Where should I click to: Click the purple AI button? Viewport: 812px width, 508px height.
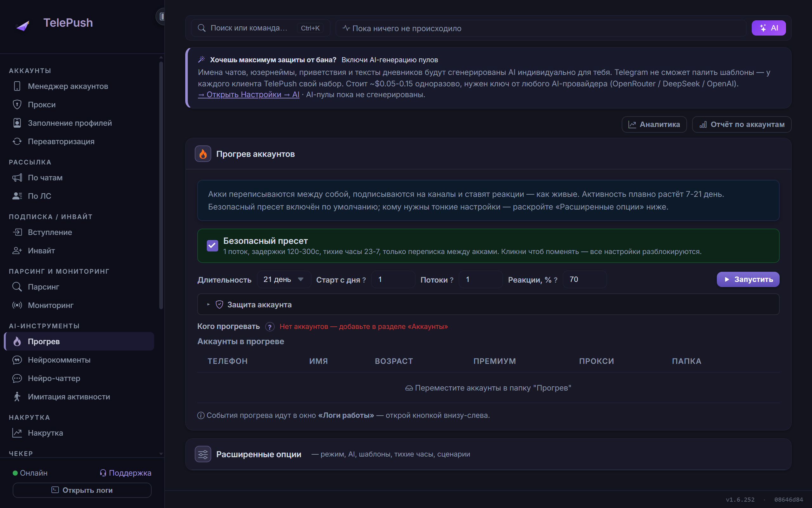point(768,28)
